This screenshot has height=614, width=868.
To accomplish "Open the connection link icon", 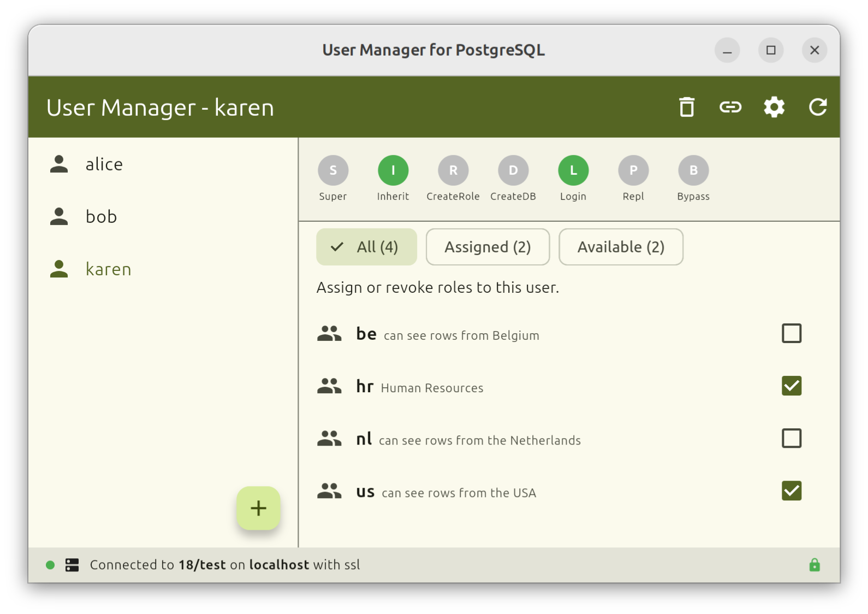I will click(x=730, y=107).
